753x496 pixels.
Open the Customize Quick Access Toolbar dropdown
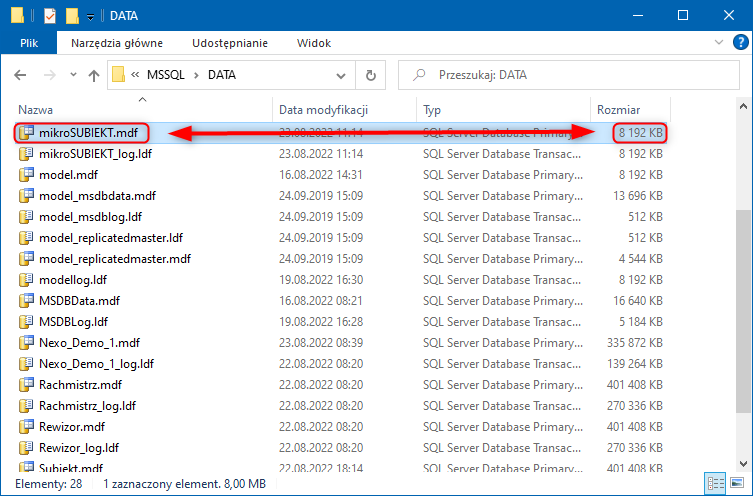[90, 16]
